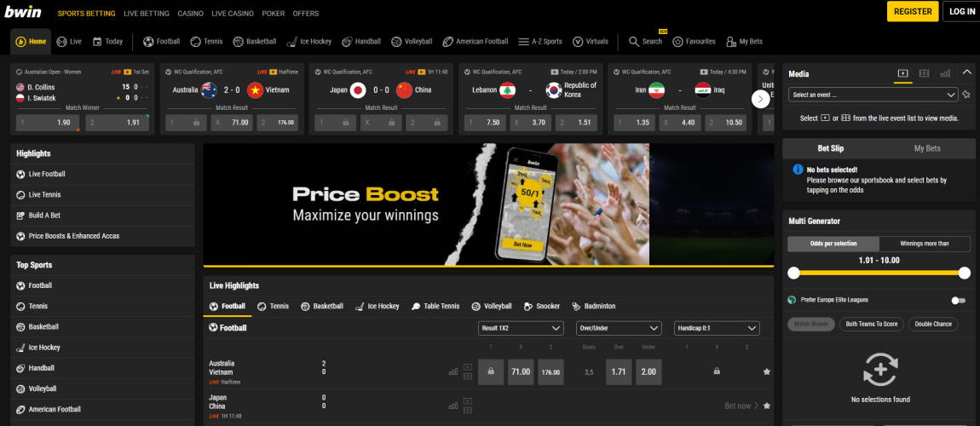Viewport: 980px width, 426px height.
Task: Open Casino from top menu
Action: click(191, 13)
